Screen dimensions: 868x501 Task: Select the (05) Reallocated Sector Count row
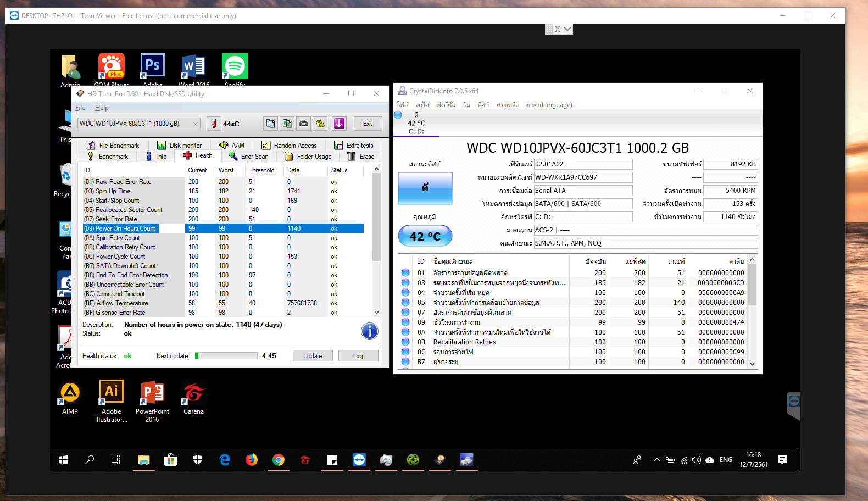(223, 210)
